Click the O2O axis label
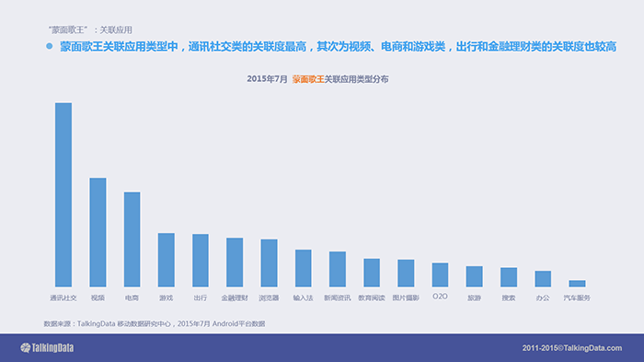The width and height of the screenshot is (644, 362). click(440, 297)
